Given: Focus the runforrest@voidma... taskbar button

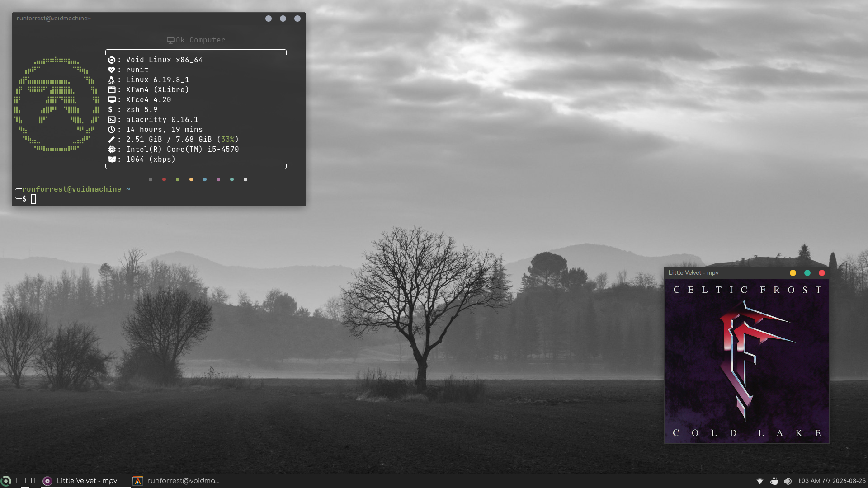Looking at the screenshot, I should coord(183,481).
